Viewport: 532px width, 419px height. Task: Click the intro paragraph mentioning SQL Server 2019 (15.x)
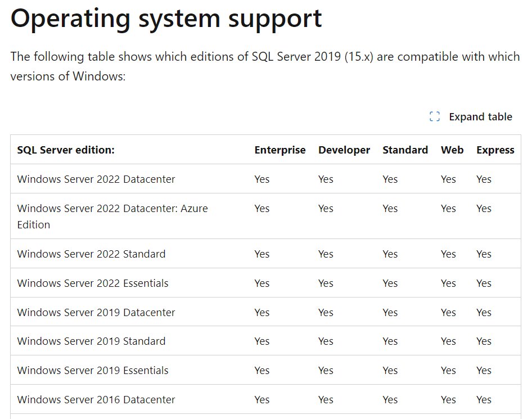point(265,66)
